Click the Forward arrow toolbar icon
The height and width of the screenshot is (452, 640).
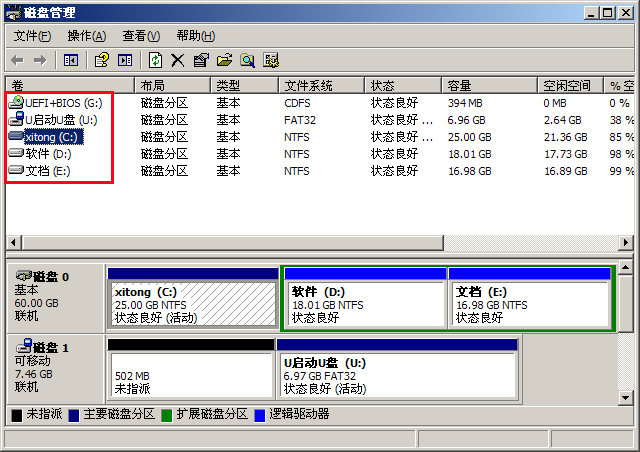[x=40, y=60]
